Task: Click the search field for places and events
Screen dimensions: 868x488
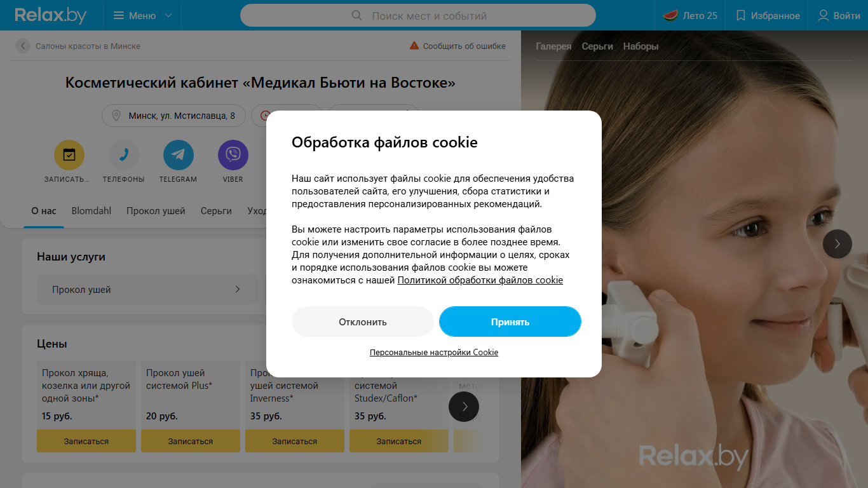Action: 418,15
